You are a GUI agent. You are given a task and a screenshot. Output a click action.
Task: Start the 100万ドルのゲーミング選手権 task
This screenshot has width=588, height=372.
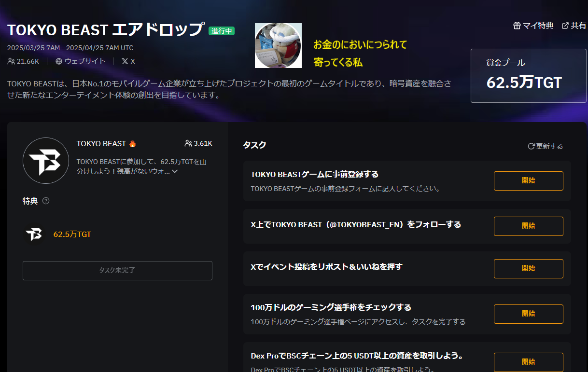click(x=528, y=314)
